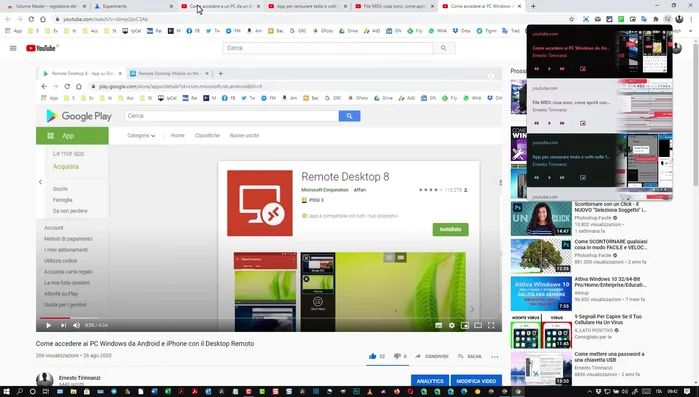
Task: Switch on miniplayer mode
Action: [x=465, y=325]
